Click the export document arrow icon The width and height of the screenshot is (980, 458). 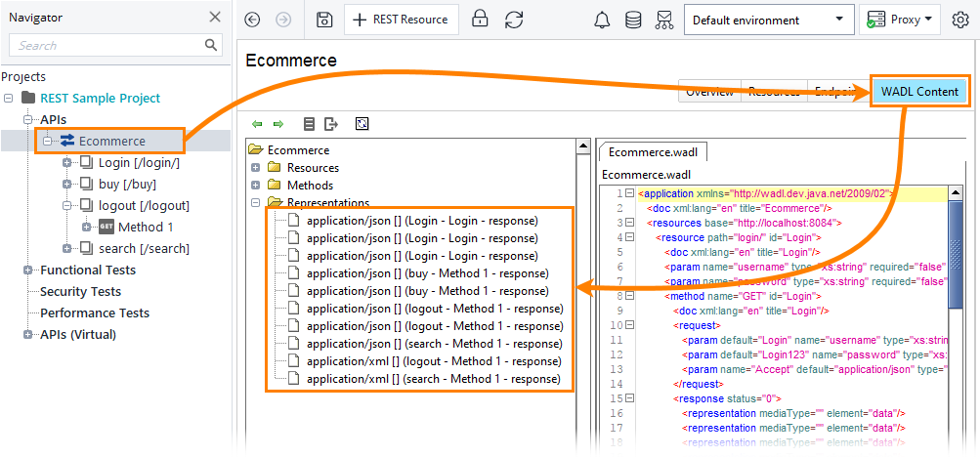click(330, 124)
